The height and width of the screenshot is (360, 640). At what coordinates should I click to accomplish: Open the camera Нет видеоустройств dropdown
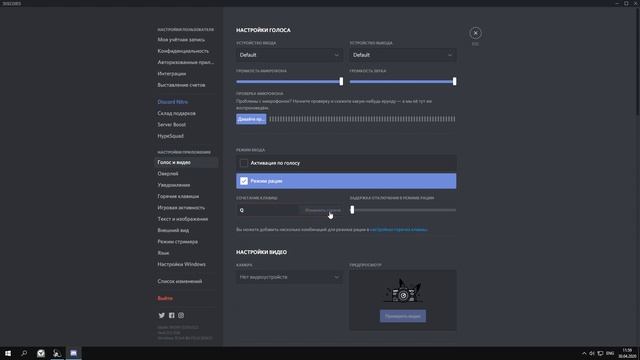point(289,277)
